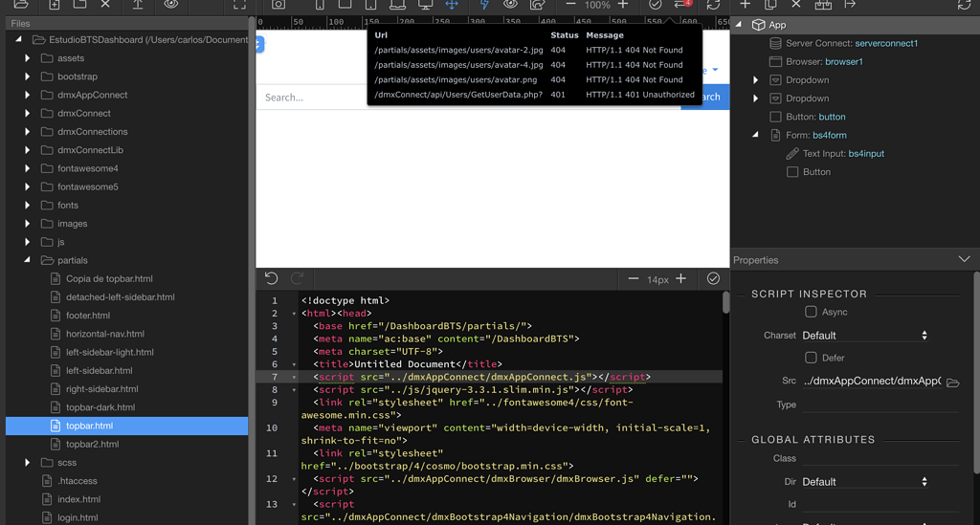Delete element with X icon in App toolbar

click(x=796, y=4)
